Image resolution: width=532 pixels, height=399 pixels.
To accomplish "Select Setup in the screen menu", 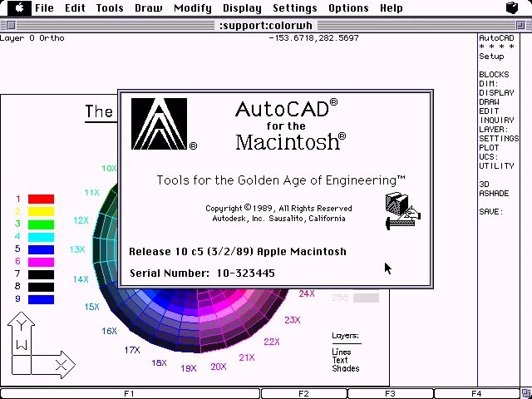I will 491,57.
